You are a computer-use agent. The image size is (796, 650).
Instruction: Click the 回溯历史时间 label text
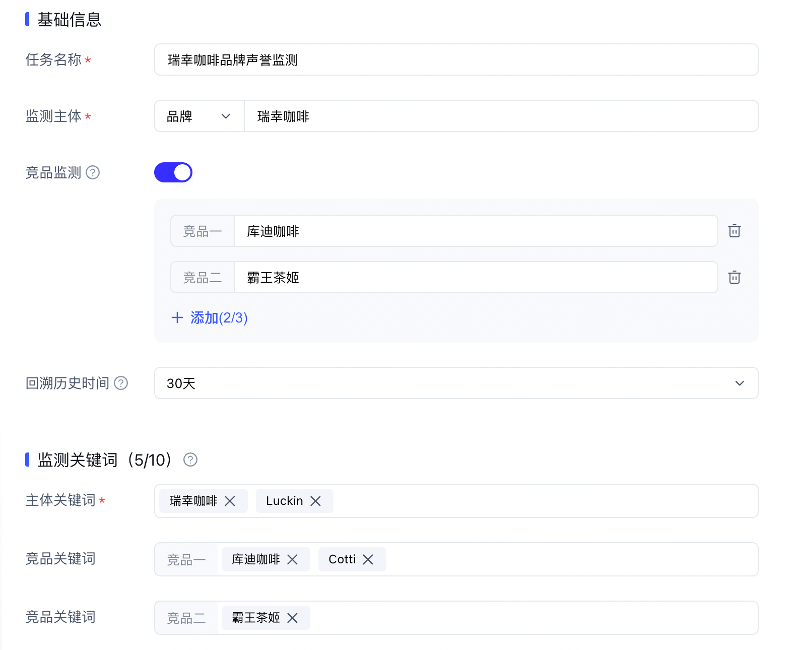[68, 383]
